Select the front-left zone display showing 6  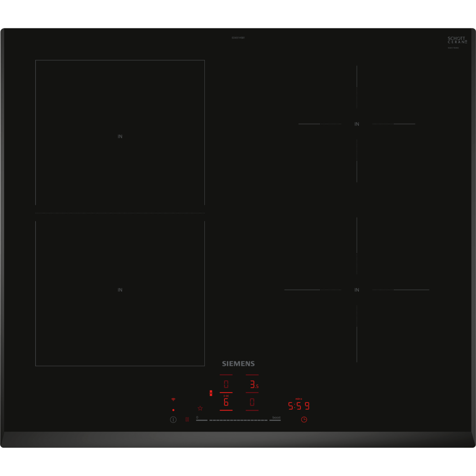[x=226, y=403]
